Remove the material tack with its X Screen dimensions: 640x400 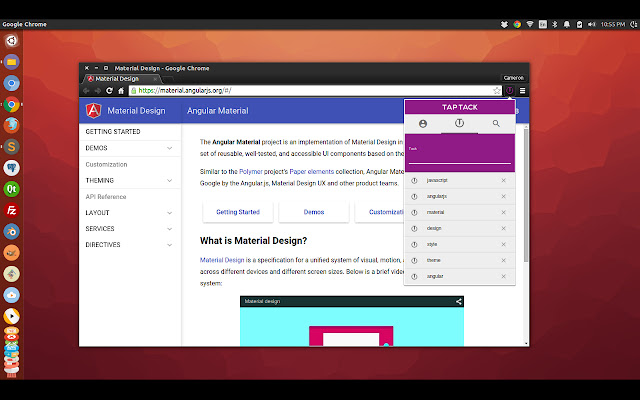(x=503, y=212)
